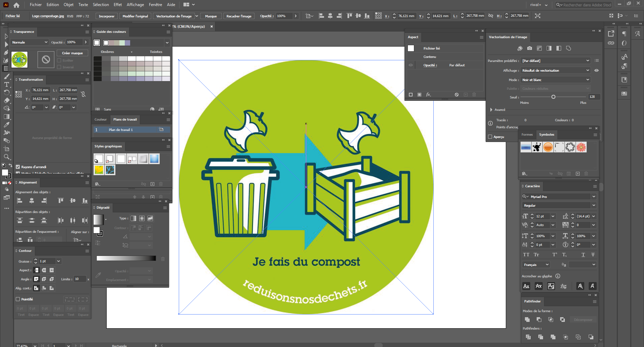Click vertical align top icon in Alignement
This screenshot has width=644, height=347.
coord(61,201)
